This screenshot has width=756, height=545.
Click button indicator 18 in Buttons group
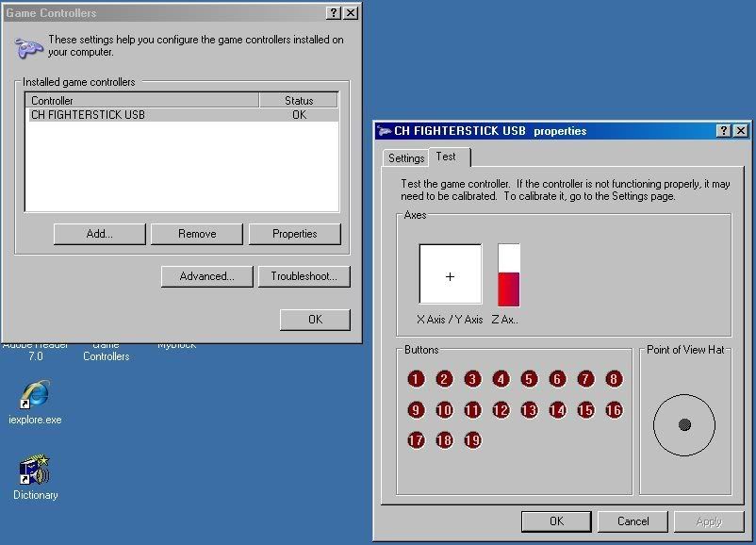[x=445, y=439]
